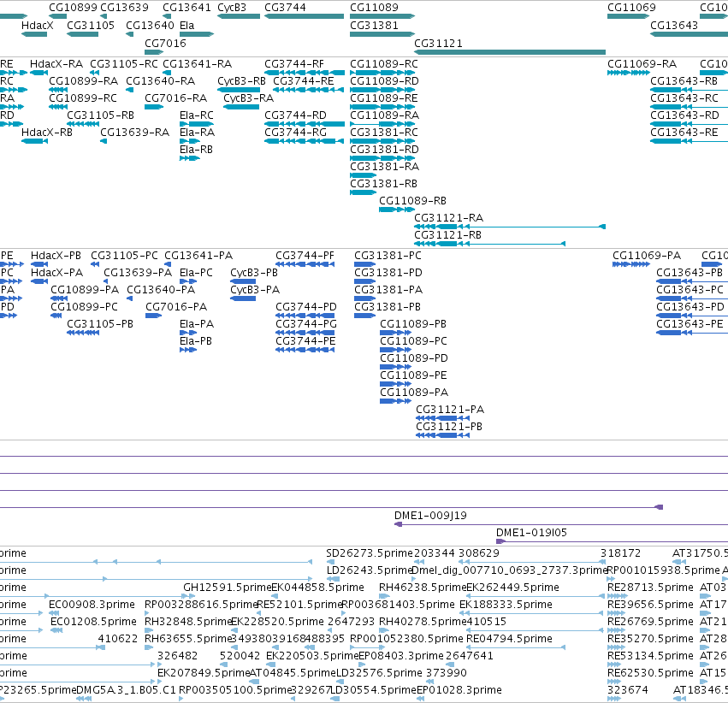Click the CG11069-PA protein label

(x=647, y=256)
